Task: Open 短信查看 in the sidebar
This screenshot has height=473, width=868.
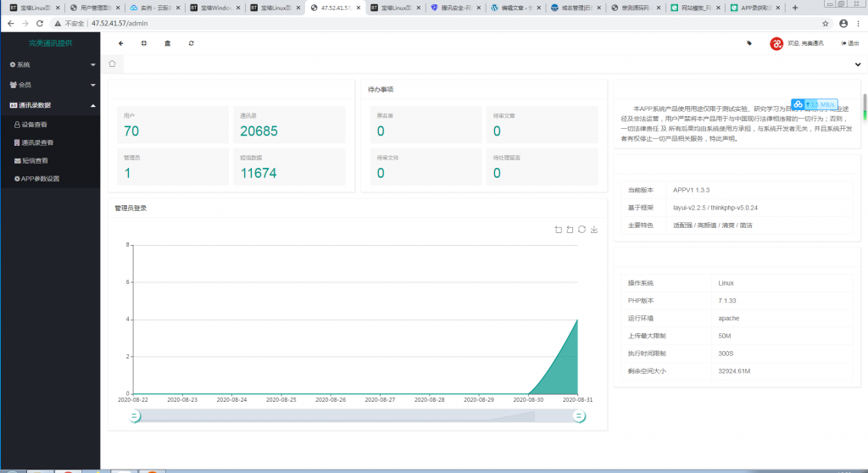Action: [x=35, y=160]
